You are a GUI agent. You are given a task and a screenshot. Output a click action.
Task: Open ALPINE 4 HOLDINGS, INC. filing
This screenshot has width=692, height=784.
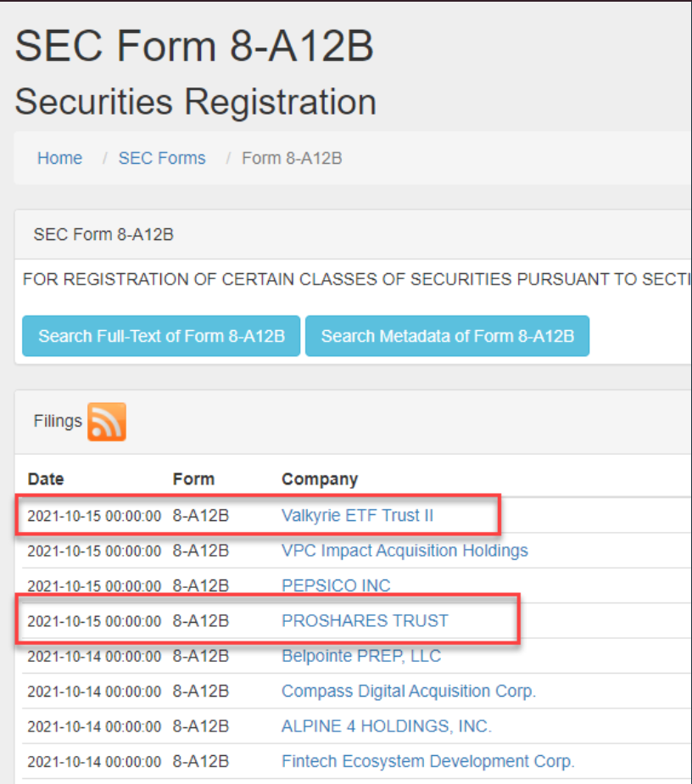pyautogui.click(x=386, y=726)
